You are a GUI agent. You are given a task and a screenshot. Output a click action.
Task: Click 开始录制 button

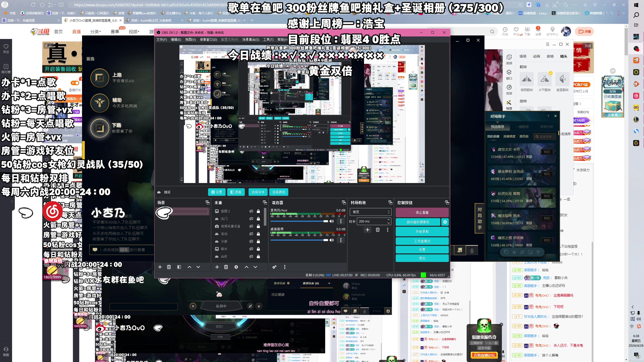point(422,232)
